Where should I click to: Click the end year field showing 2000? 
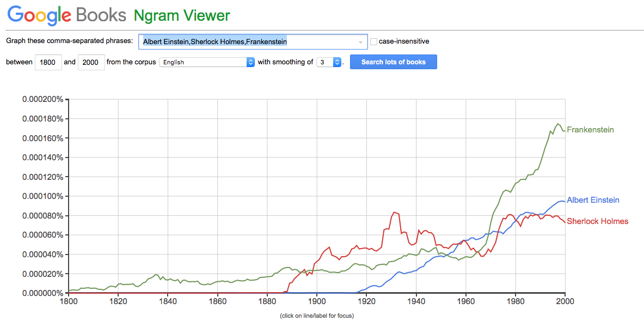coord(91,62)
